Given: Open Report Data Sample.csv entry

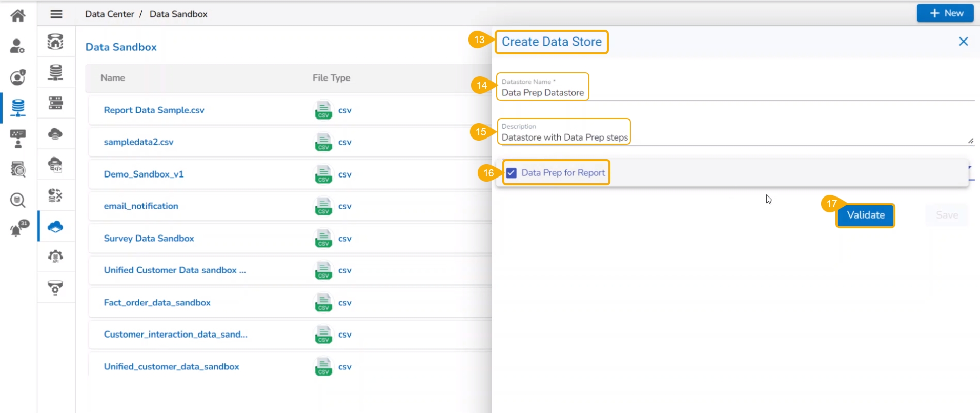Looking at the screenshot, I should tap(154, 110).
